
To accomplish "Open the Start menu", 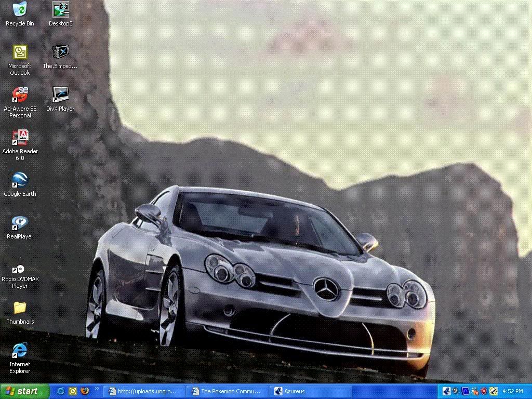I will [24, 392].
